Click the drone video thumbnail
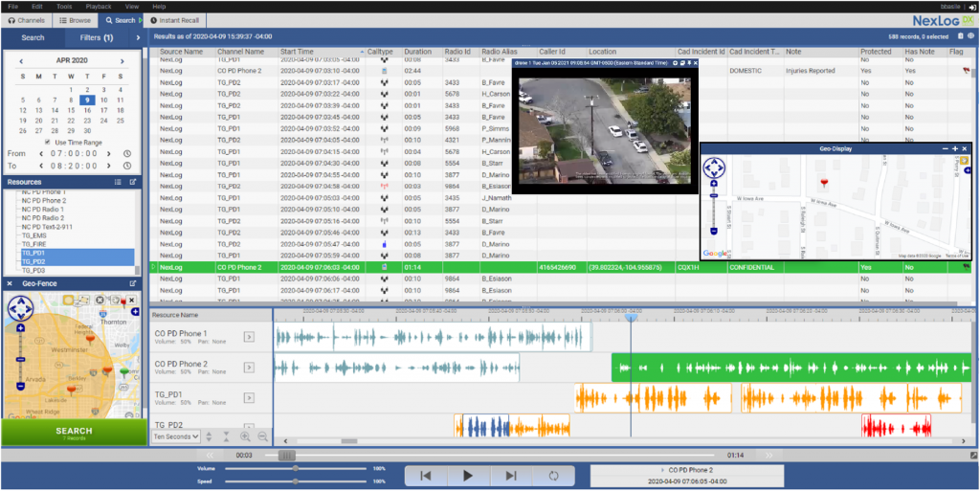This screenshot has width=980, height=491. (605, 130)
